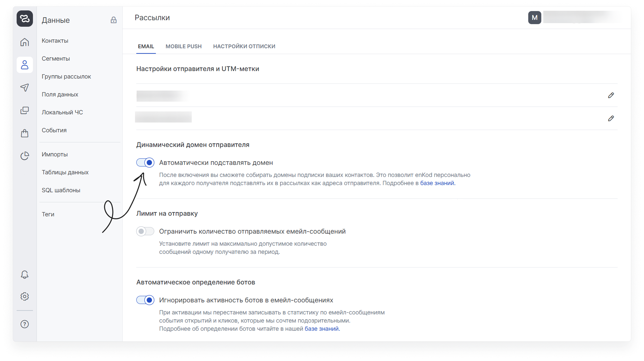
Task: Click the lock icon beside Данные
Action: pyautogui.click(x=113, y=20)
